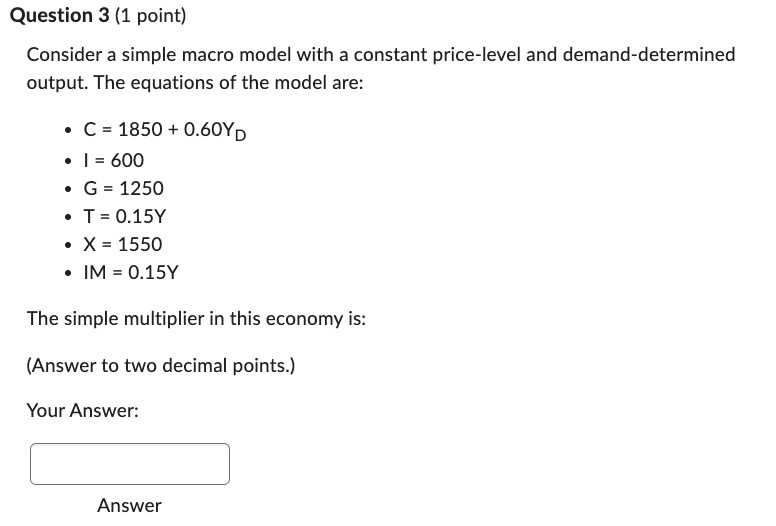Click the '(1 point)' text
This screenshot has height=526, width=776.
tap(150, 15)
